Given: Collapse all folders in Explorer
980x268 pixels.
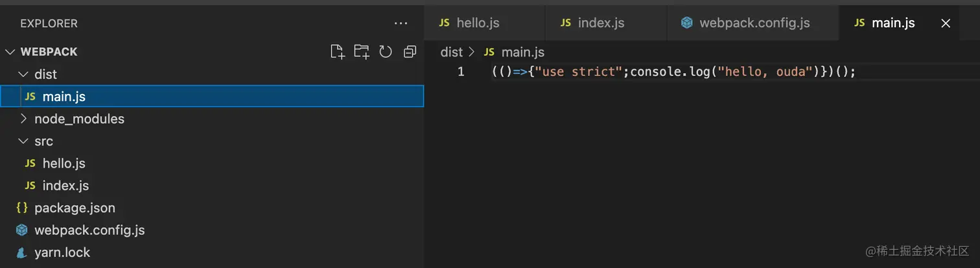Looking at the screenshot, I should (x=410, y=52).
